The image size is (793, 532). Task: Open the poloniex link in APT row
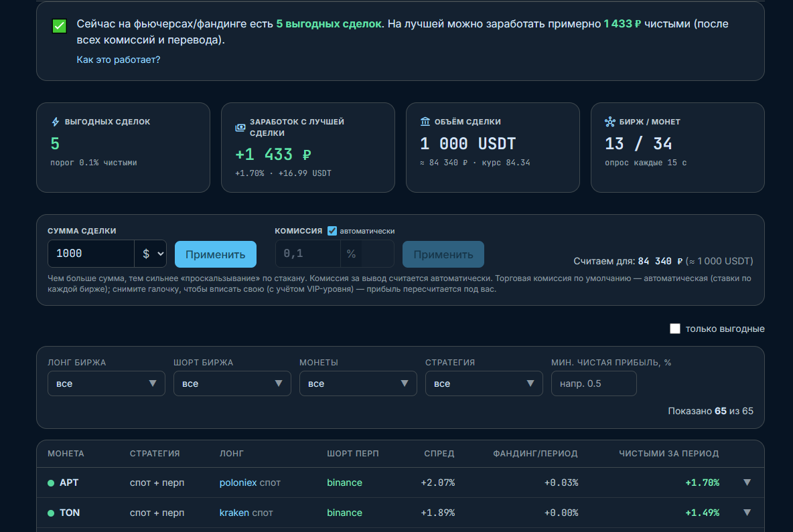click(x=238, y=482)
